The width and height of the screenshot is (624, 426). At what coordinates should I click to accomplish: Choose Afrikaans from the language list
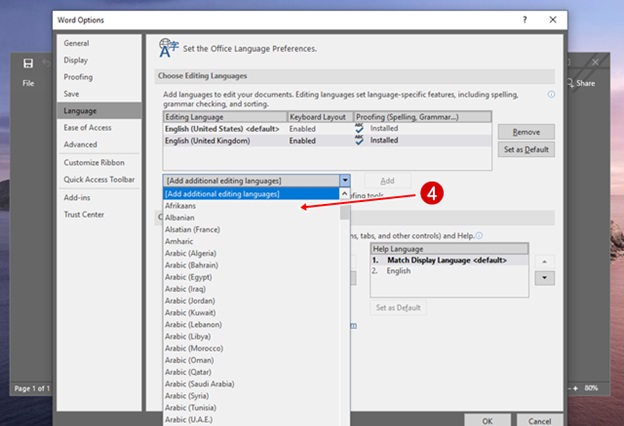point(251,206)
